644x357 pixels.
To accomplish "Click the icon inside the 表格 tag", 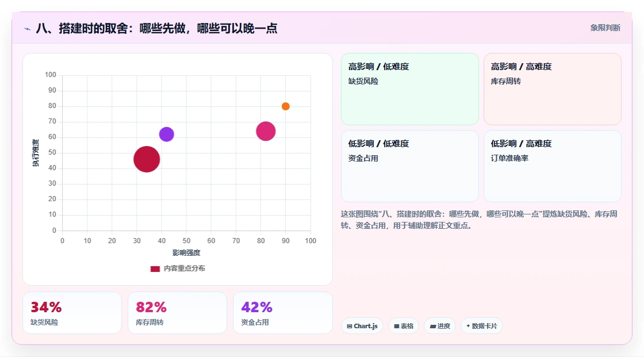I will pos(397,326).
